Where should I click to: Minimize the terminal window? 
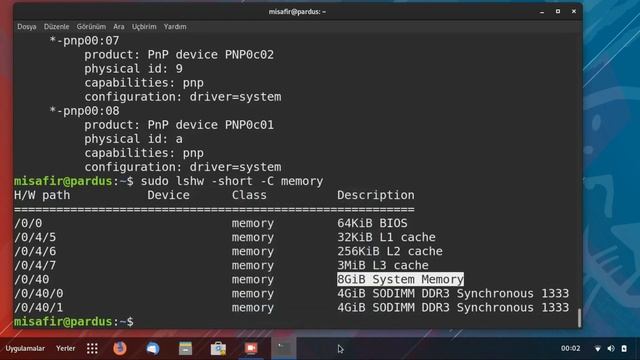542,12
